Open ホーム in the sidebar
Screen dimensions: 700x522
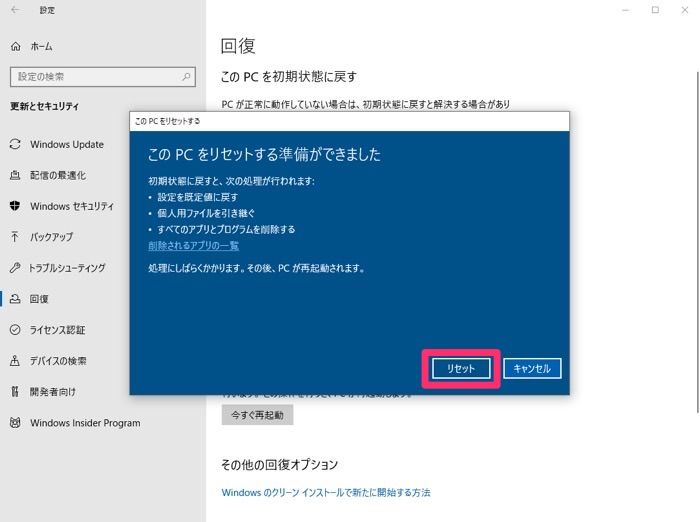pos(42,46)
